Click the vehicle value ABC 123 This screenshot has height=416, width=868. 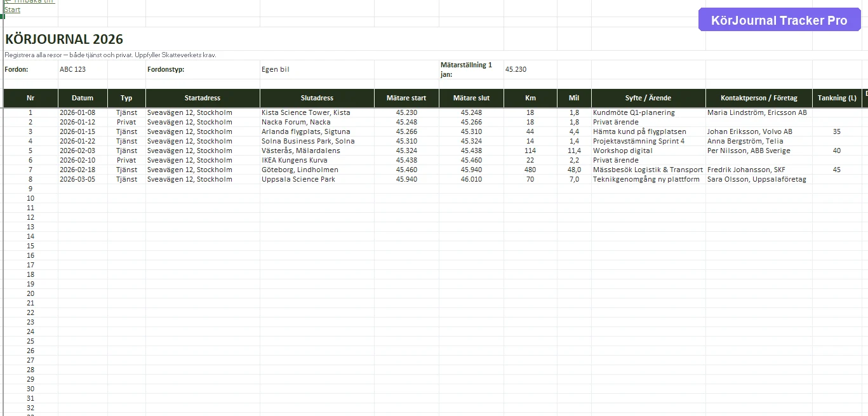click(x=72, y=69)
